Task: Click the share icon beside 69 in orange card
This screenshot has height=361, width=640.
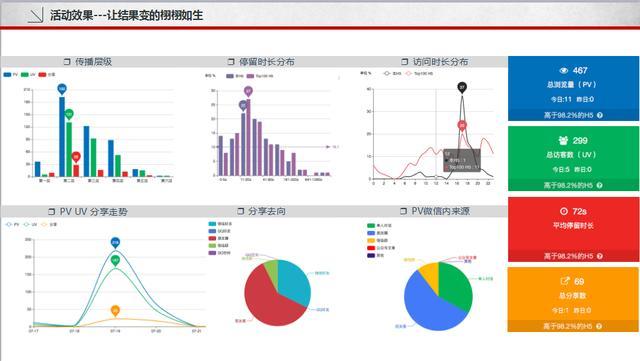Action: (x=564, y=281)
